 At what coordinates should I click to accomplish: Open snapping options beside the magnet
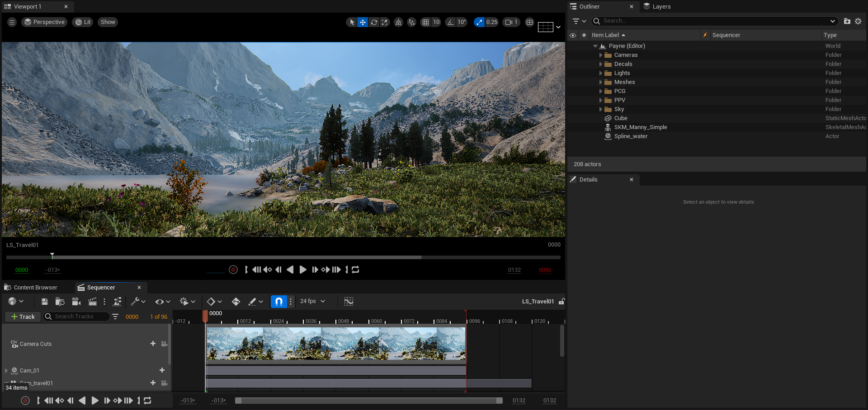pos(291,302)
